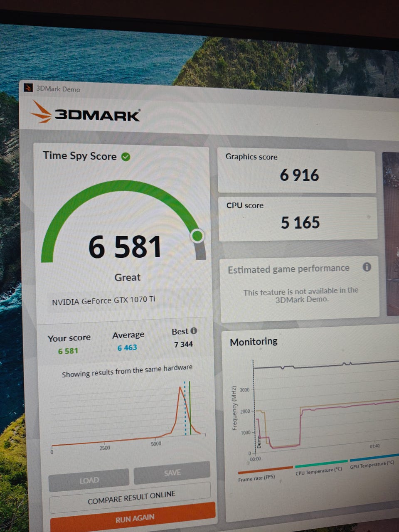Click Best score value 7 344
Screen dimensions: 399x532
pyautogui.click(x=183, y=344)
